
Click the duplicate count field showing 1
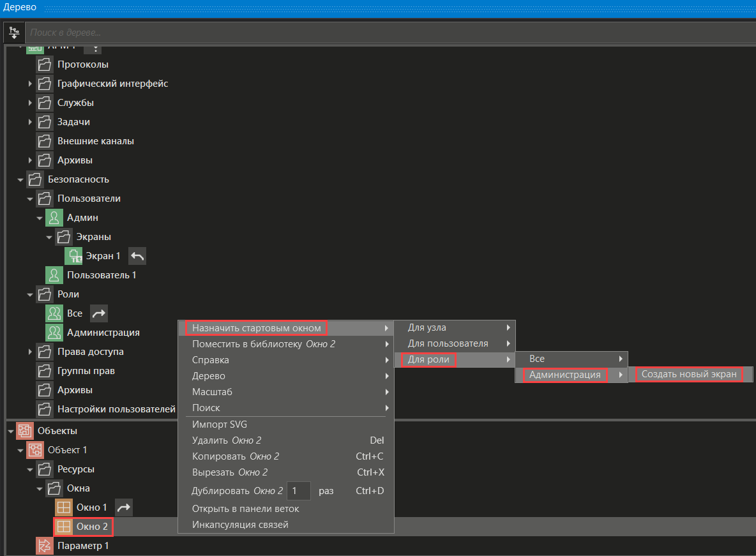point(298,491)
